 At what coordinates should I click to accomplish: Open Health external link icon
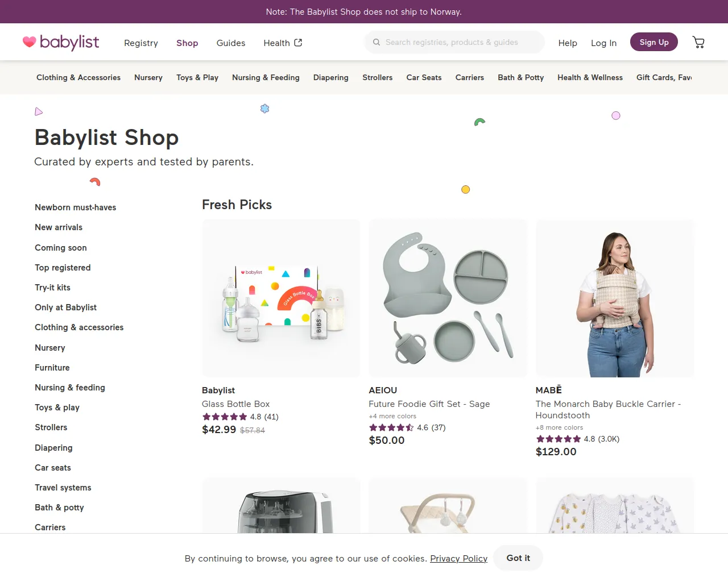tap(298, 43)
